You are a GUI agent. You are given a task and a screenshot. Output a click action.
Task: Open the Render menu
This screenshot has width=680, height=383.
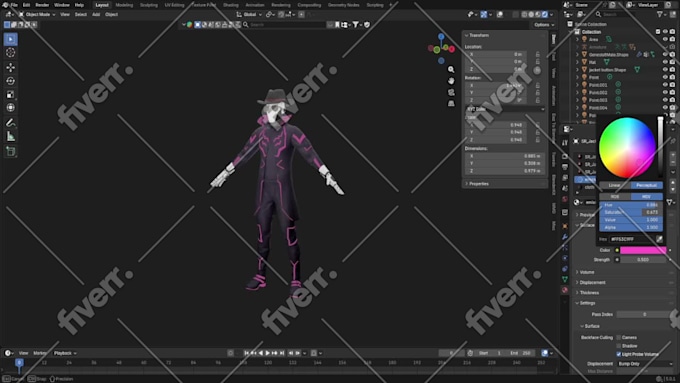pos(42,5)
